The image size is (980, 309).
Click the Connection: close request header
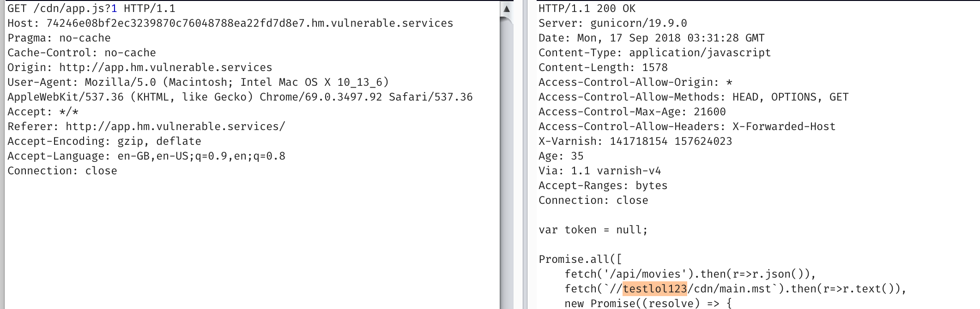click(62, 171)
